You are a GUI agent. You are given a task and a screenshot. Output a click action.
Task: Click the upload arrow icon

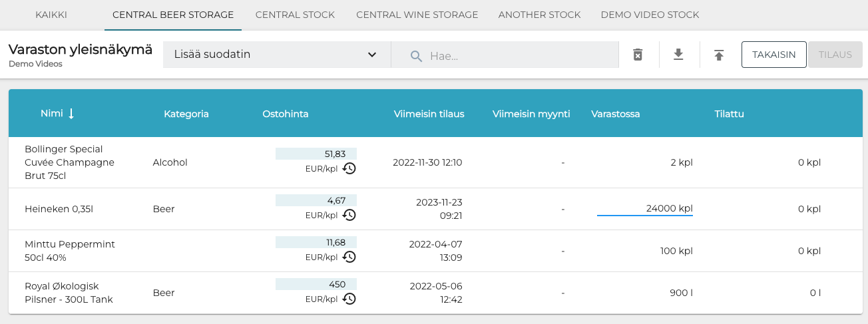coord(719,55)
